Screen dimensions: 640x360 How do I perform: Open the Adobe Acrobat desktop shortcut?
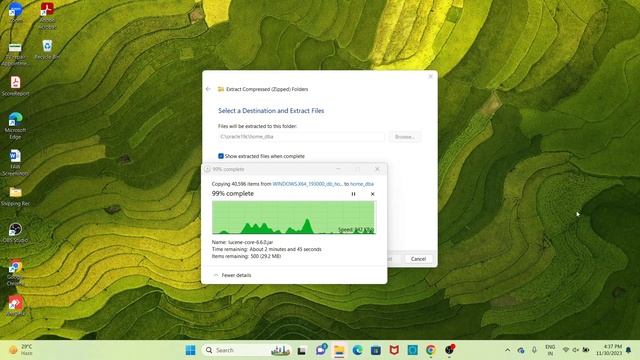(x=47, y=16)
